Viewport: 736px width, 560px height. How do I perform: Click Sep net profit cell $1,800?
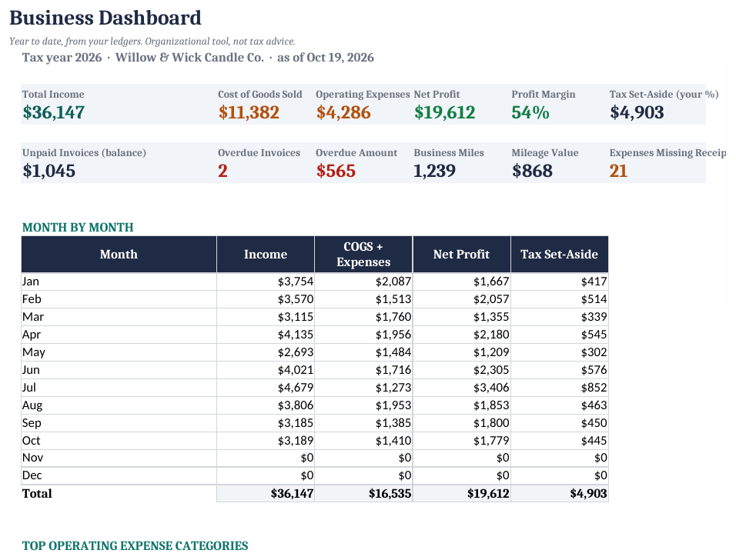(461, 423)
